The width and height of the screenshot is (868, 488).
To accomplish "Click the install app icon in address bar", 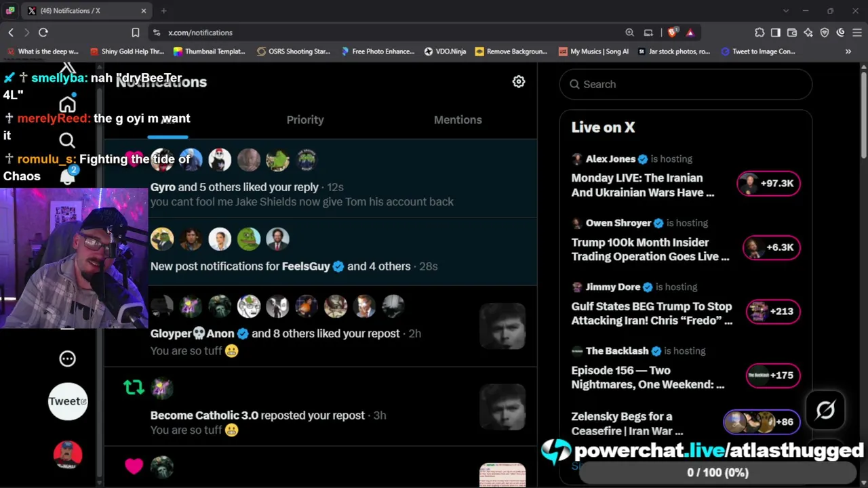I will point(648,33).
